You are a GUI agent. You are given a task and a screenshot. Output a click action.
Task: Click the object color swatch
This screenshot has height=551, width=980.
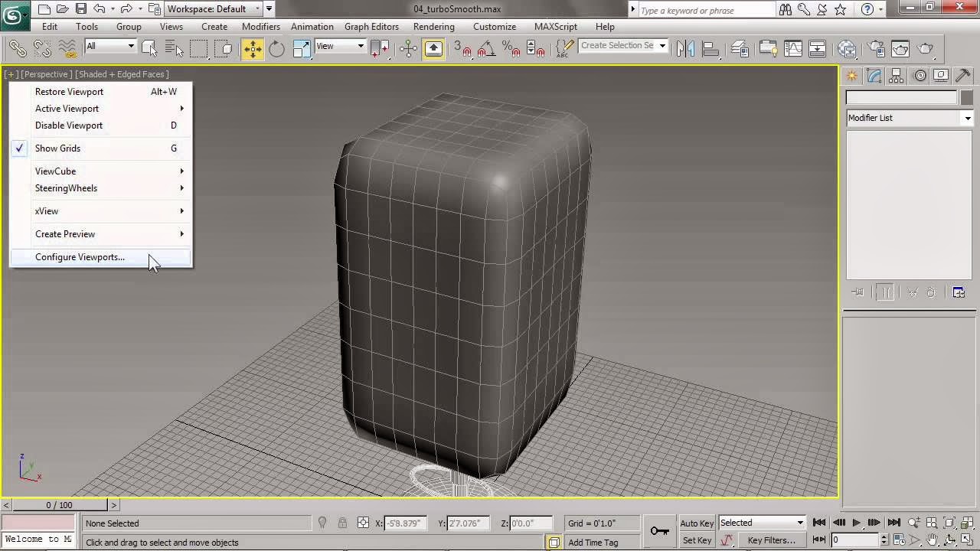967,98
